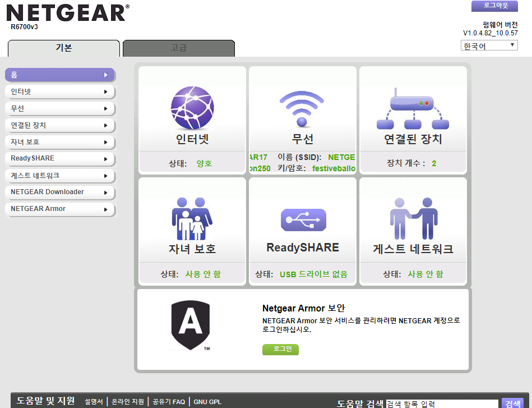Click the 연결된 장치 tile title

click(x=413, y=139)
